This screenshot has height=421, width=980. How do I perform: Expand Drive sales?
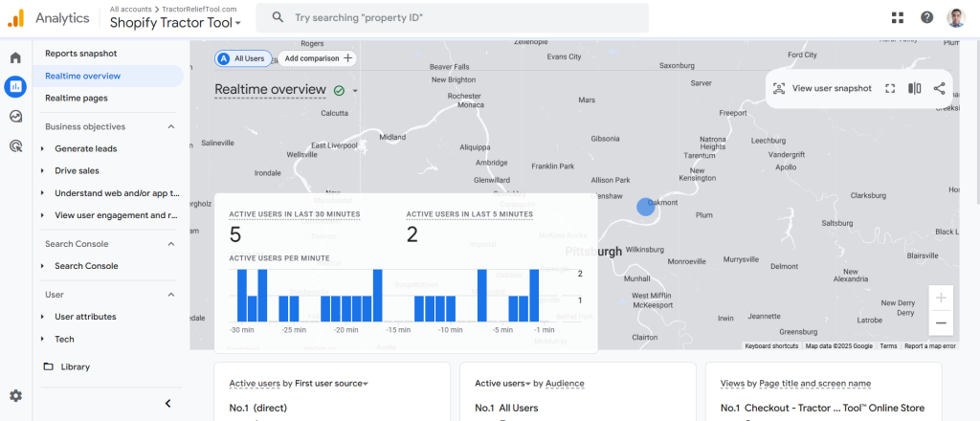(42, 170)
